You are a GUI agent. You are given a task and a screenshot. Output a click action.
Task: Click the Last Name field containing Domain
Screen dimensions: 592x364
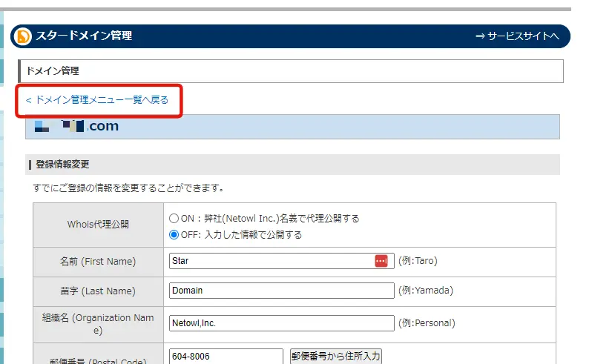pyautogui.click(x=281, y=291)
